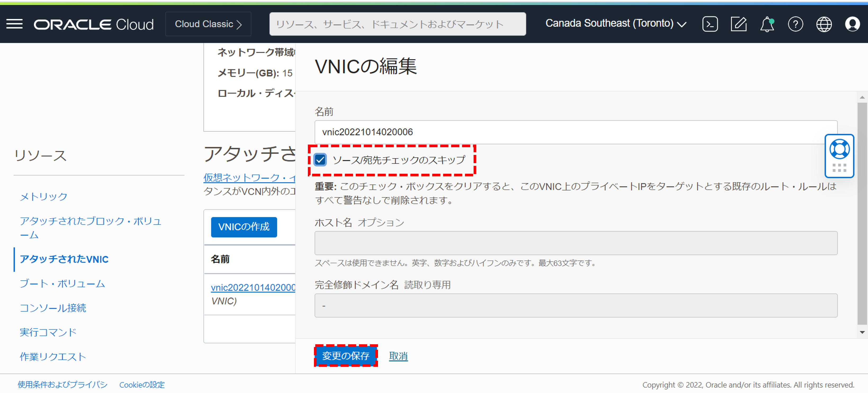Open the user profile avatar

click(852, 24)
